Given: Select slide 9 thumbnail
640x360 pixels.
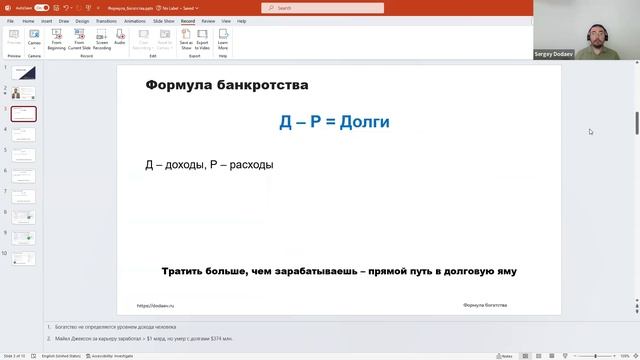Looking at the screenshot, I should 24,238.
